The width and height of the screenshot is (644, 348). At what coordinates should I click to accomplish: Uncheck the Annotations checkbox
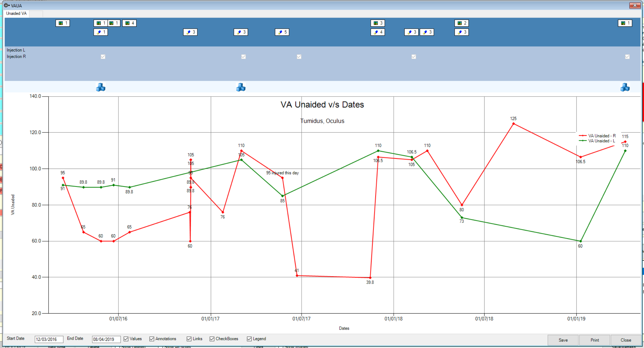pos(151,339)
